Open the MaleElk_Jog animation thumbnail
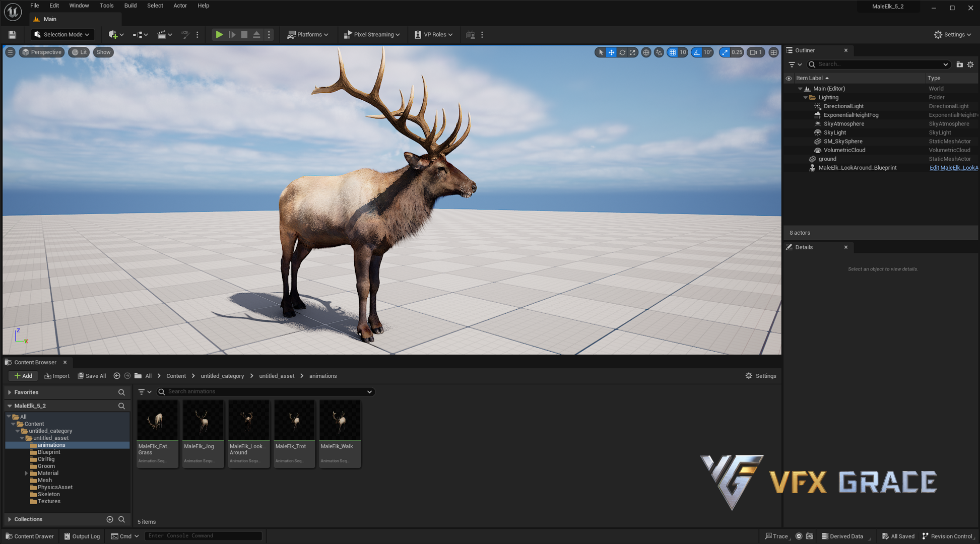Image resolution: width=980 pixels, height=544 pixels. (x=203, y=421)
